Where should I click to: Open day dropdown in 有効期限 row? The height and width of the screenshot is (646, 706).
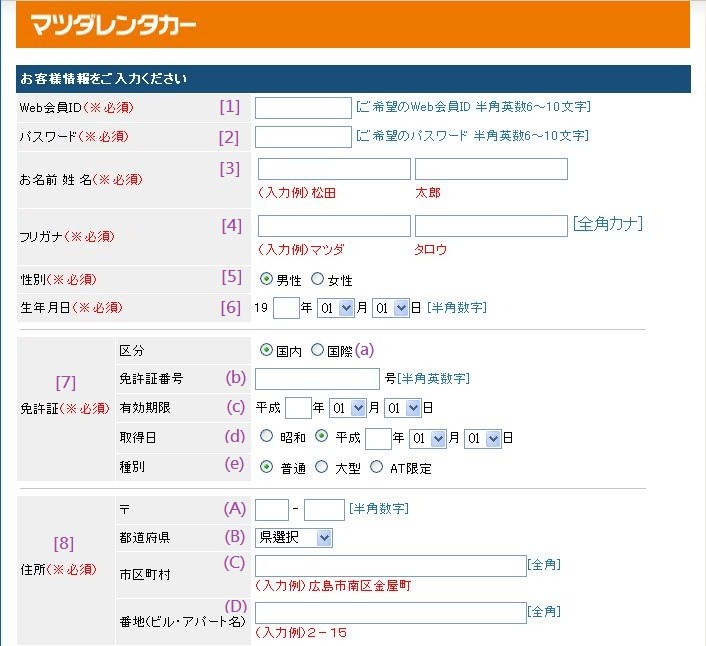coord(403,408)
